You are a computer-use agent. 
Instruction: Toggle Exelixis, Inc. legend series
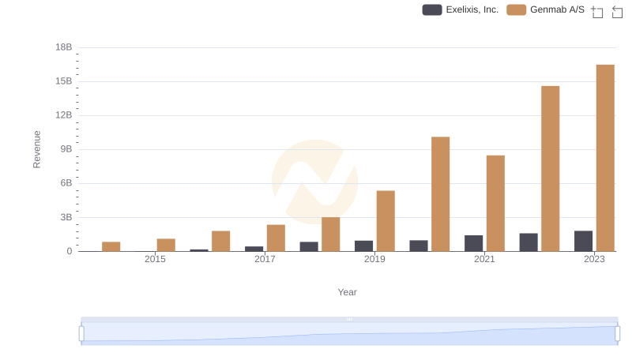(x=461, y=9)
